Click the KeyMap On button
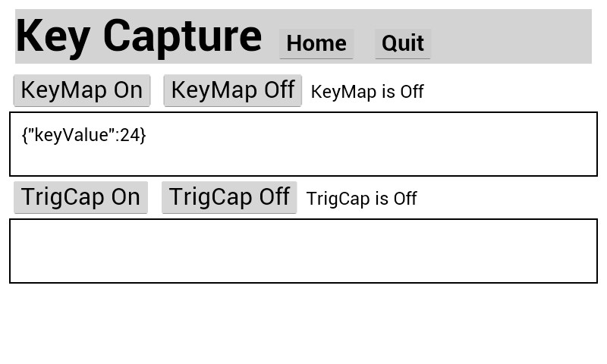This screenshot has width=607, height=364. tap(82, 90)
